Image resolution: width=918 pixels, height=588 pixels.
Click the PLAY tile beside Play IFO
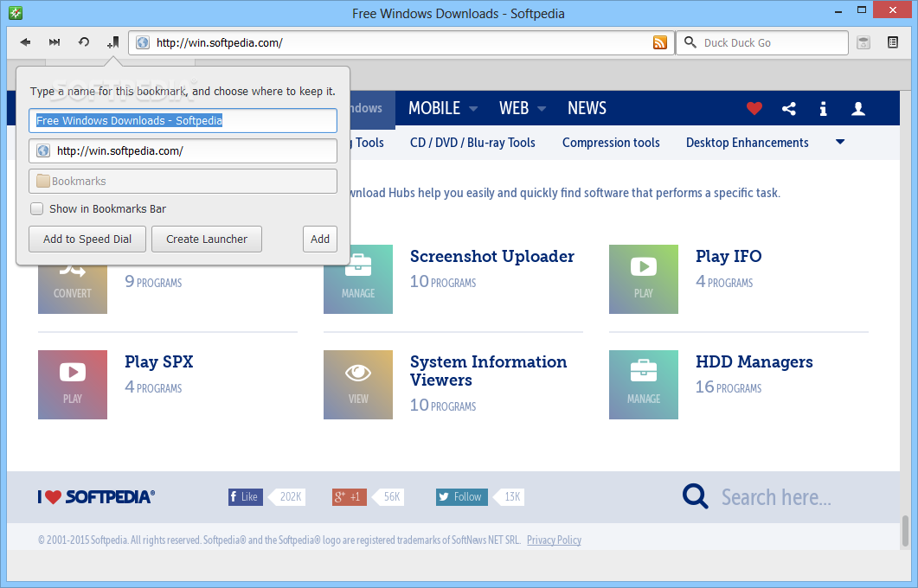644,279
